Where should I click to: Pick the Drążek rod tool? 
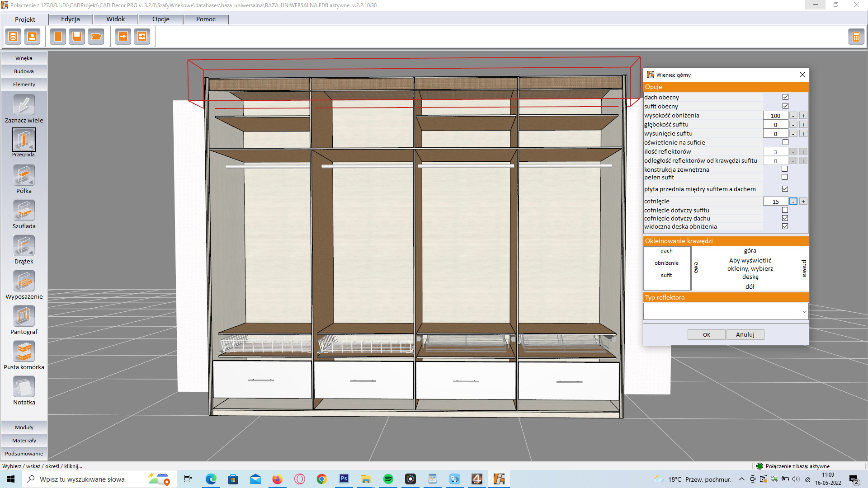(x=24, y=246)
